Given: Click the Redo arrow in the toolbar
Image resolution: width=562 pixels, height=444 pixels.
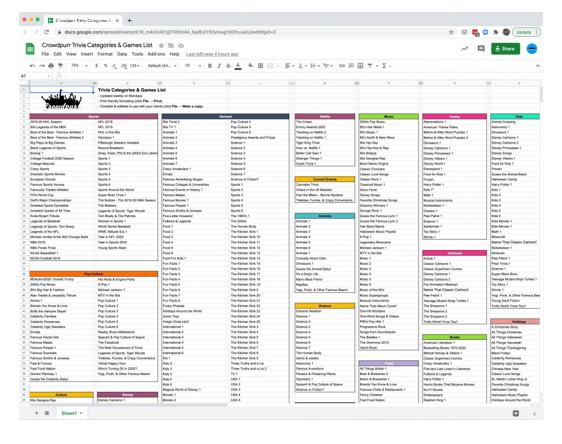Looking at the screenshot, I should tap(42, 66).
